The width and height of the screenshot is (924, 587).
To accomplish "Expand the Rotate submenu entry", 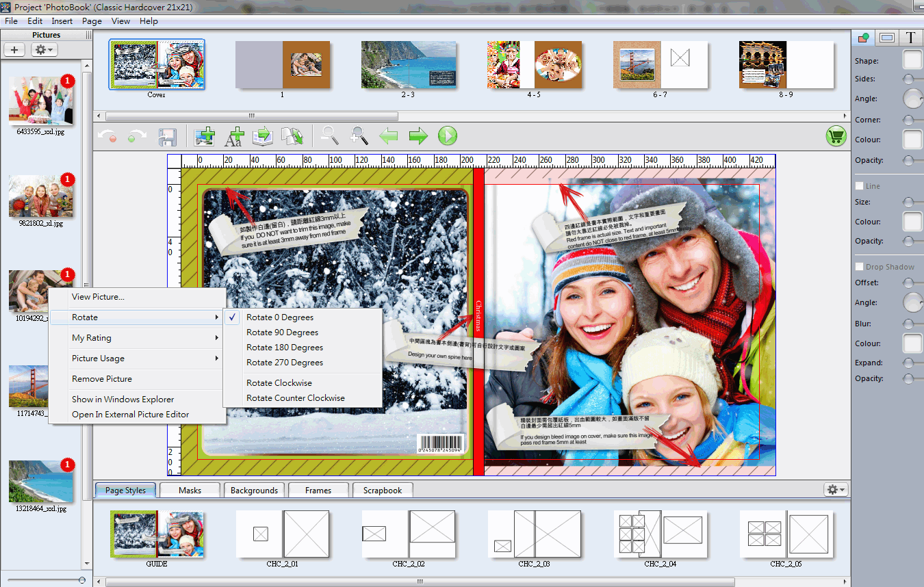I will point(138,317).
